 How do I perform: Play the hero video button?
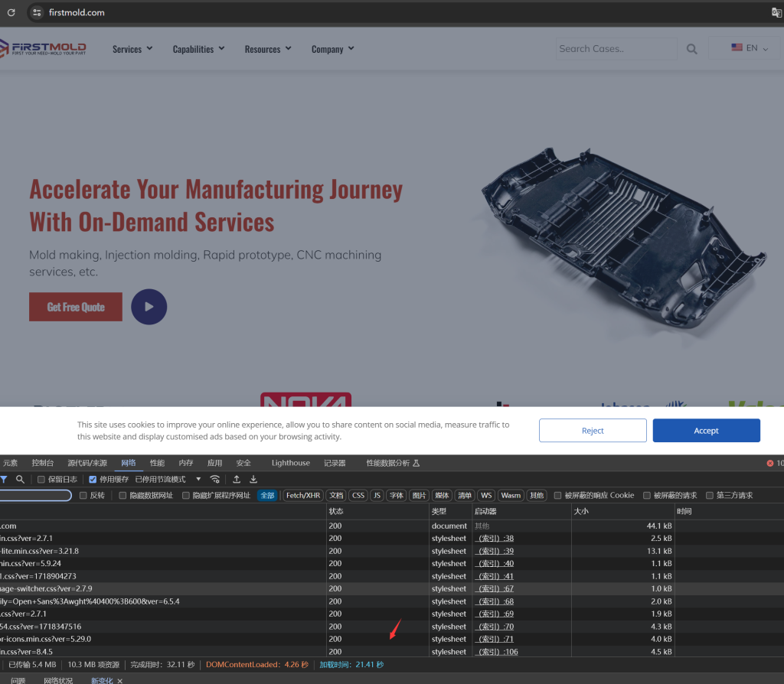point(149,307)
